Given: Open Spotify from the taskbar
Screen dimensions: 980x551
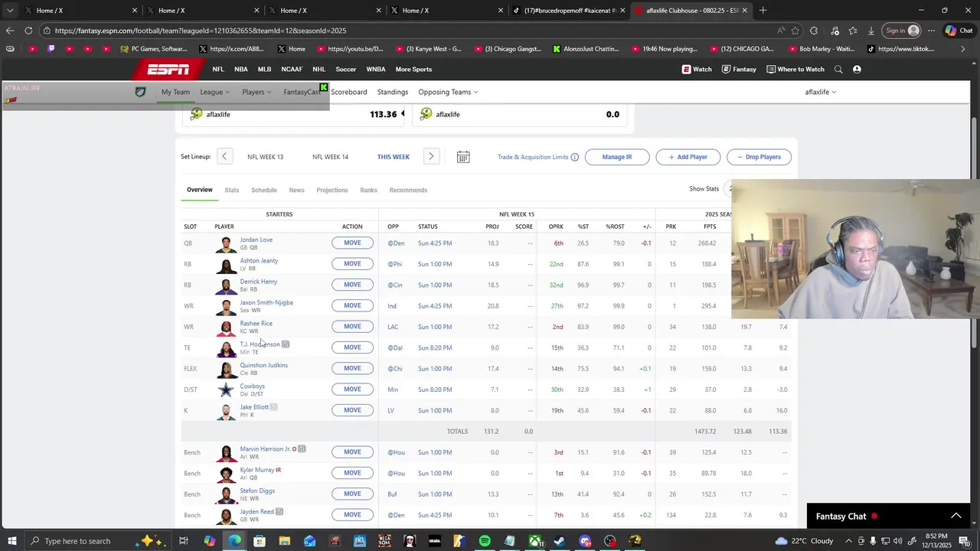Looking at the screenshot, I should [x=485, y=541].
